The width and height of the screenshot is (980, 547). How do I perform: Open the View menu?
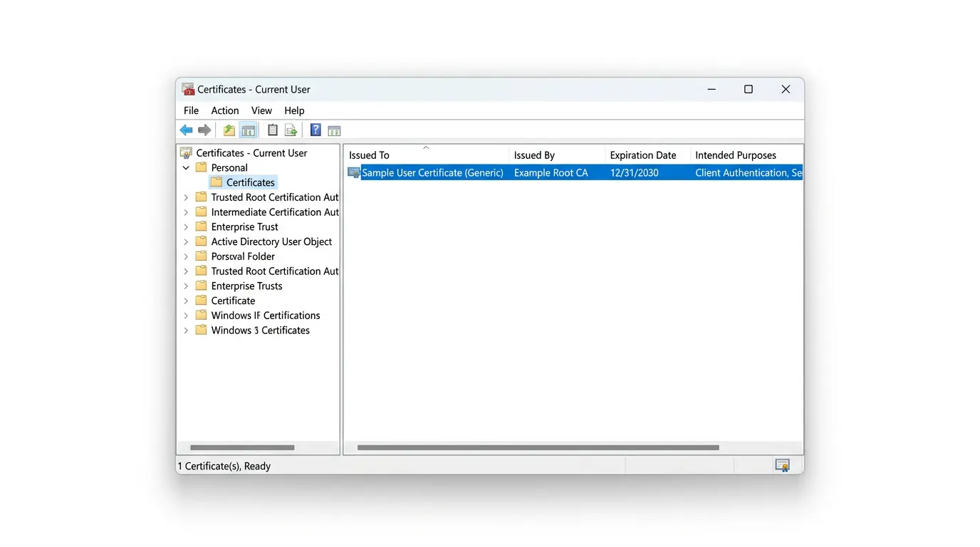click(x=261, y=110)
